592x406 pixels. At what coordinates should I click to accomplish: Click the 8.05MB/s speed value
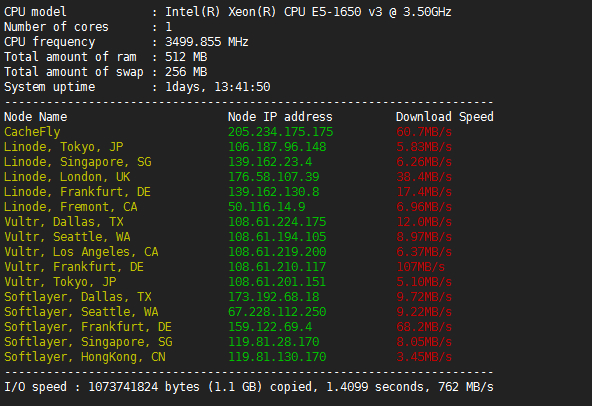424,342
